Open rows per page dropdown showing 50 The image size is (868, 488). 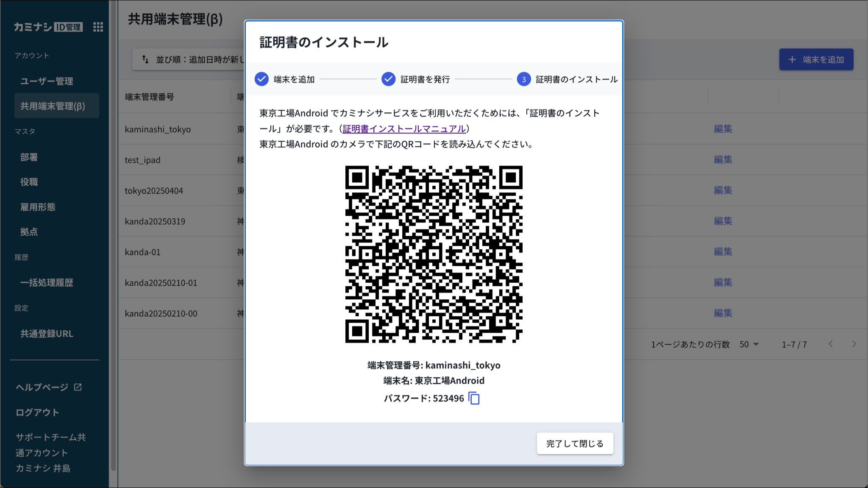tap(749, 344)
